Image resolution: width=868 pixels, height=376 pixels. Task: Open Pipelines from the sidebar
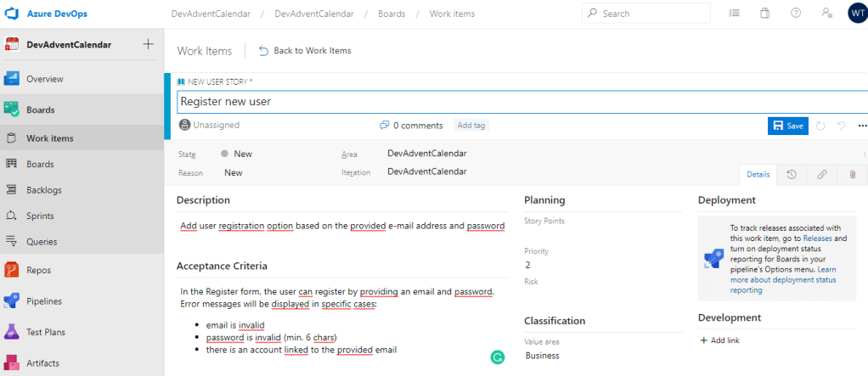click(44, 301)
